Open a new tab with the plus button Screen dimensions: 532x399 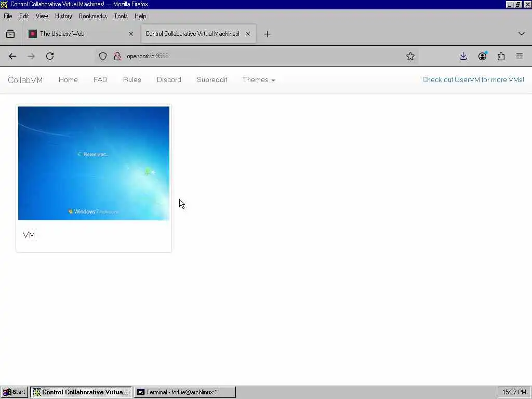point(268,34)
